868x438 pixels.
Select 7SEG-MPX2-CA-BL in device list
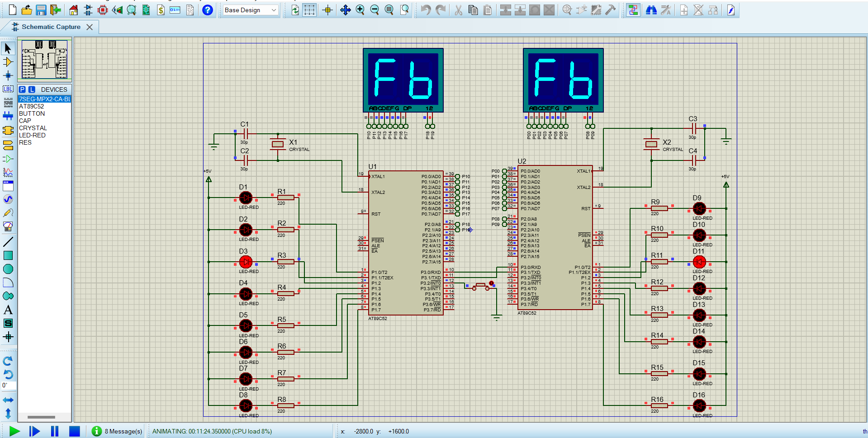[44, 99]
